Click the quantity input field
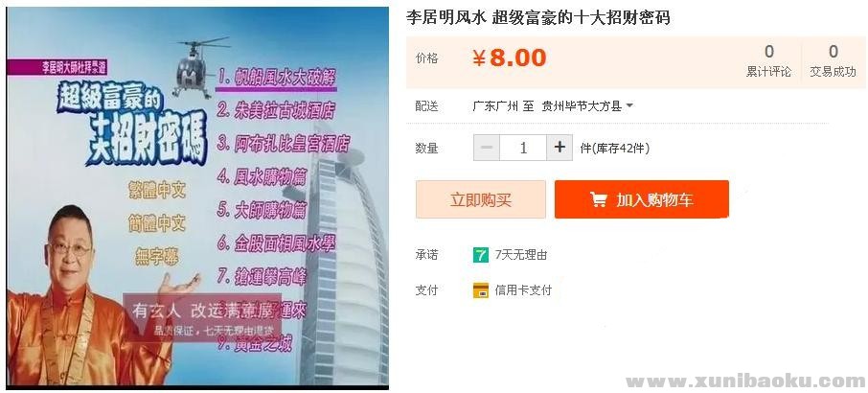Screen dimensions: 868x393 tap(523, 148)
